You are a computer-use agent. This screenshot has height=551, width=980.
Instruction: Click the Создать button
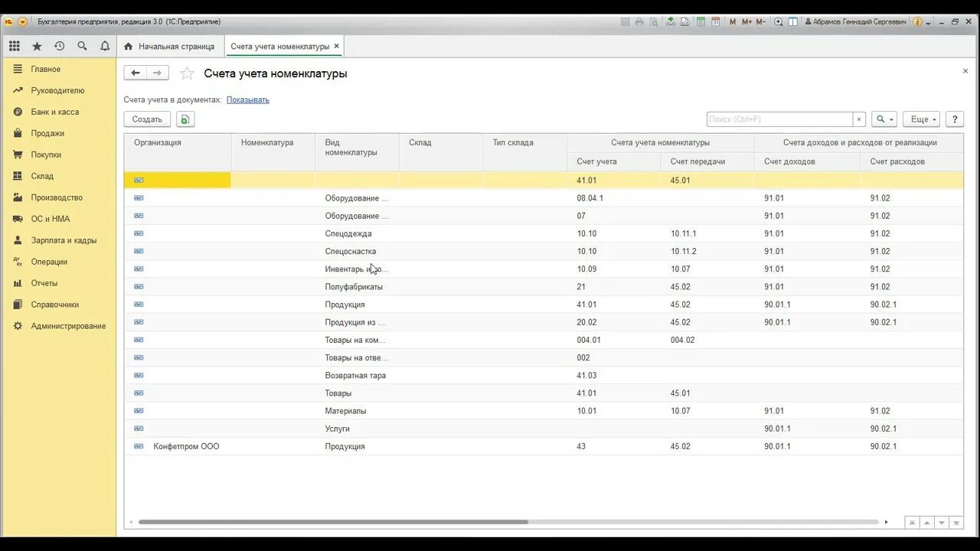click(147, 119)
